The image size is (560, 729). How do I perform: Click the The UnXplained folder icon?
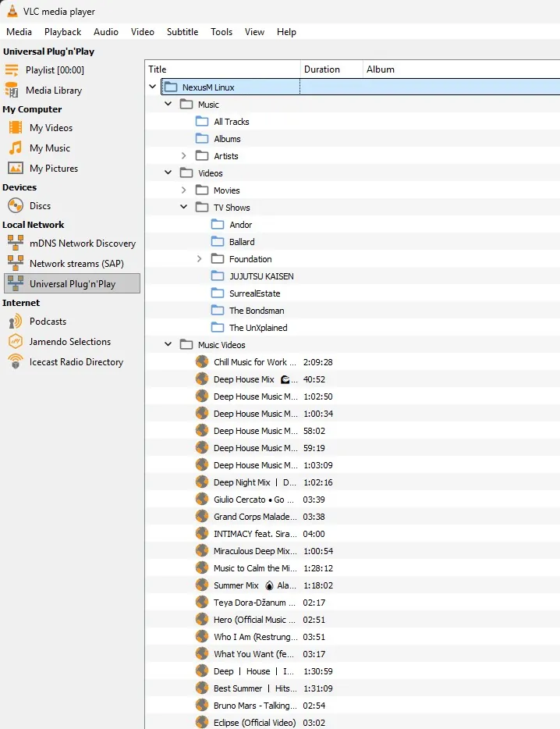[x=218, y=328]
